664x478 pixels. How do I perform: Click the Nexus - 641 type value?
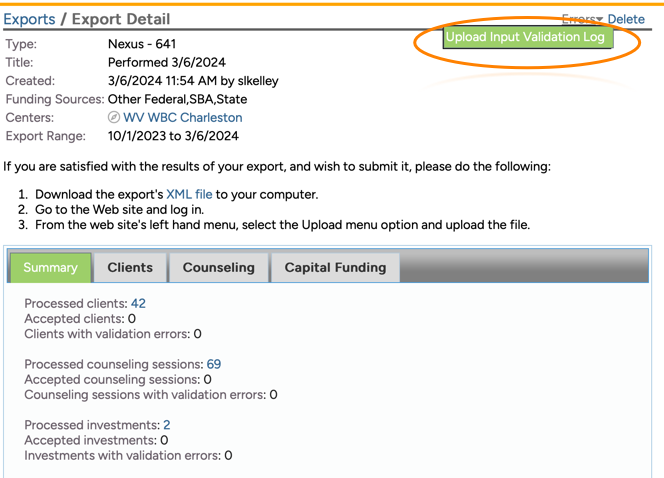point(142,45)
